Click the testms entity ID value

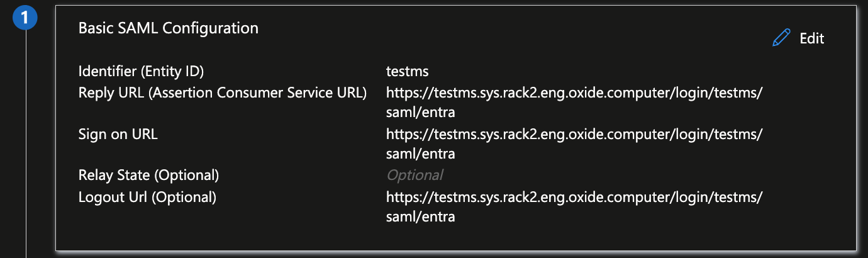coord(407,71)
